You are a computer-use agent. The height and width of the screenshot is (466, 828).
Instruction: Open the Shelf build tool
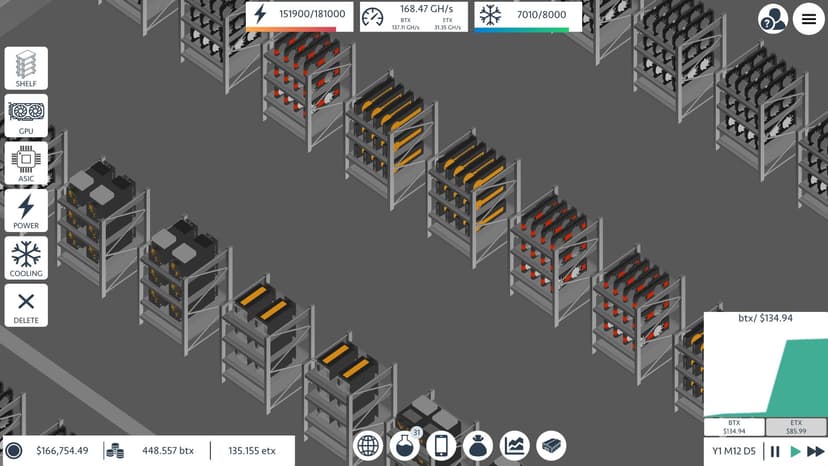[x=26, y=68]
